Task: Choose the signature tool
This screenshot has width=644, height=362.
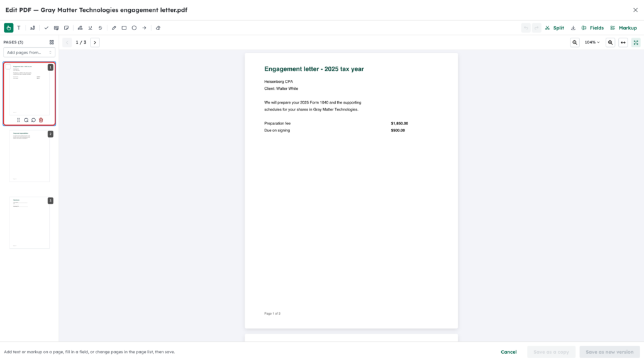Action: coord(33,28)
